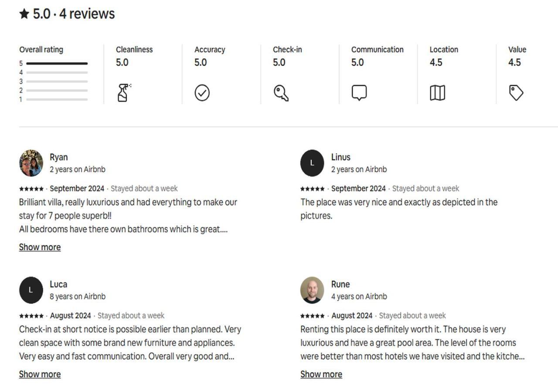Open reviewer name Rune

click(340, 284)
